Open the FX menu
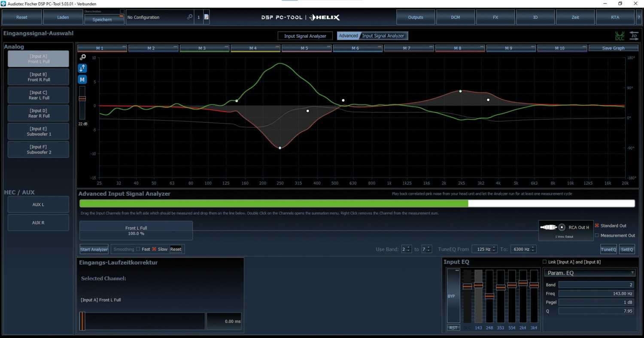The width and height of the screenshot is (644, 338). coord(495,17)
